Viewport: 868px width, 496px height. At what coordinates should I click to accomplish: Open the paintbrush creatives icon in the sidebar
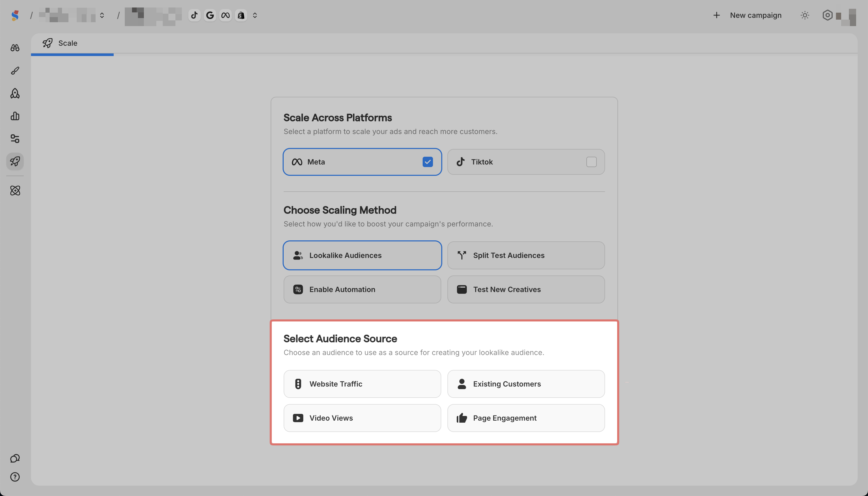[x=15, y=70]
